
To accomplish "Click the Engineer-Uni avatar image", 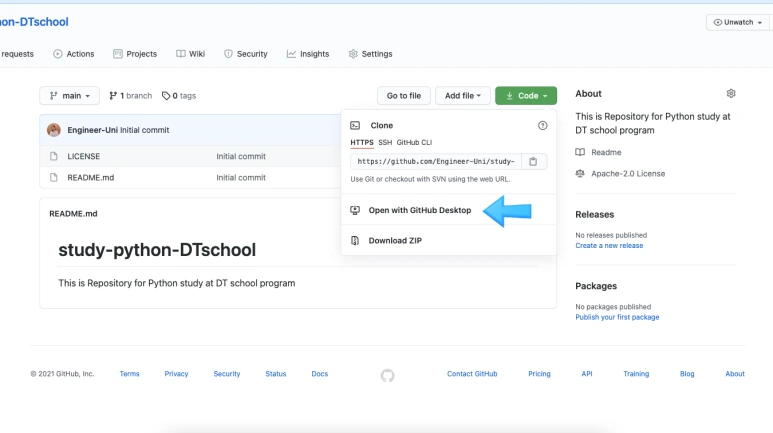I will click(x=54, y=130).
